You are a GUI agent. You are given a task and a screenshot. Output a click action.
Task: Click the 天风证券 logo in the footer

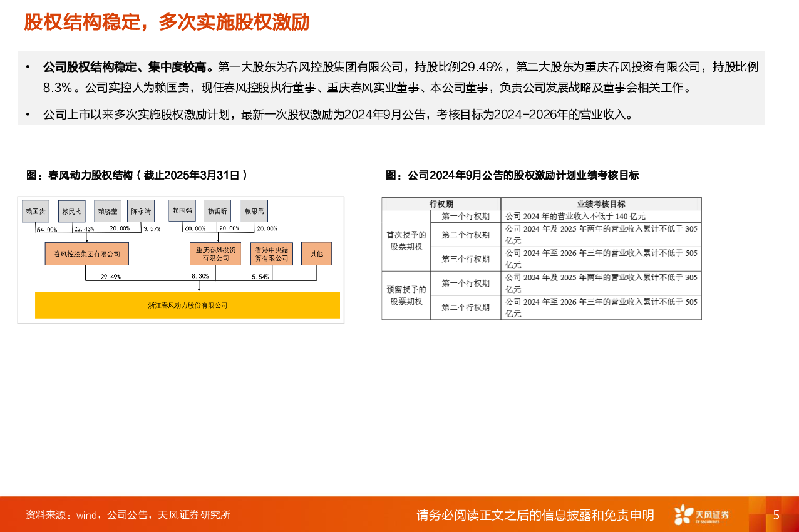pos(701,514)
